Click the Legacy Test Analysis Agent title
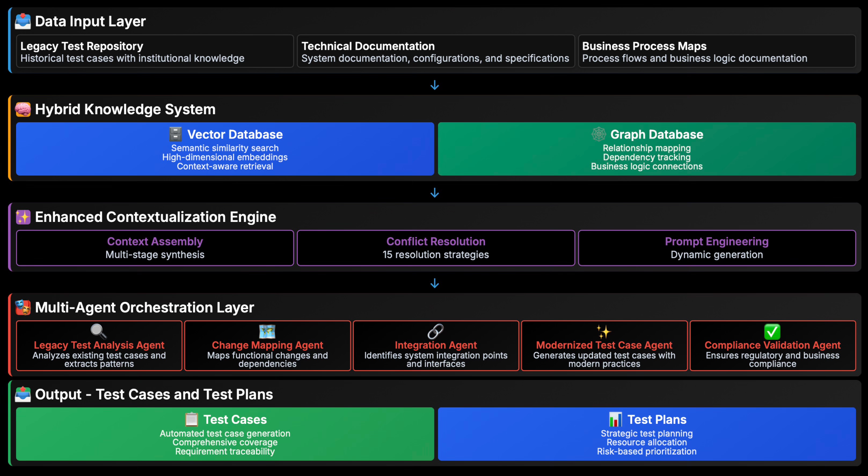This screenshot has width=868, height=476. tap(99, 345)
